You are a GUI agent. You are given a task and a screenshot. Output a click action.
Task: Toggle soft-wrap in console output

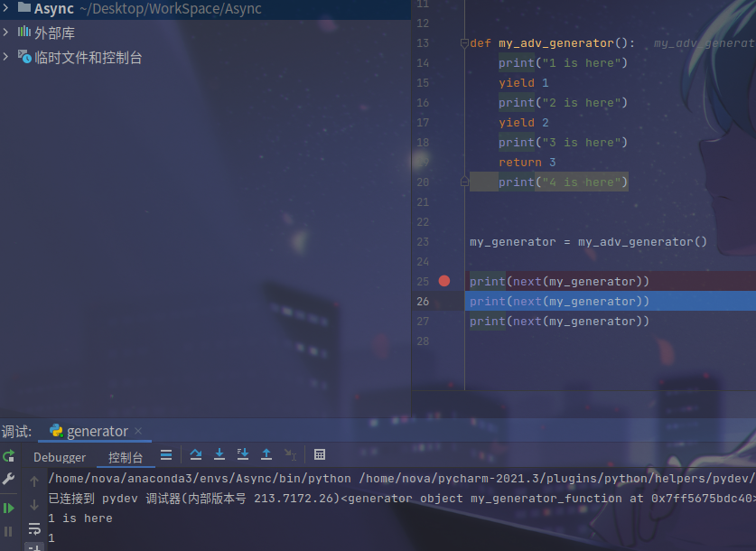[x=34, y=528]
